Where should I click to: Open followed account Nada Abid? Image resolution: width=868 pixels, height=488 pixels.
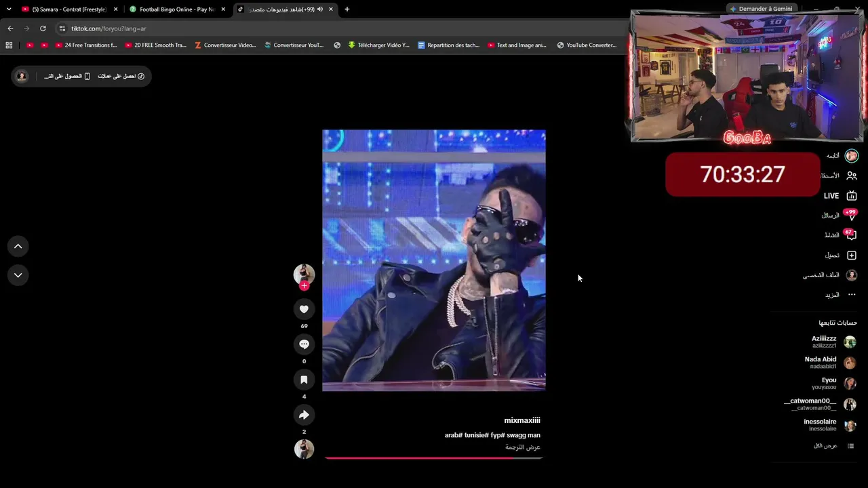coord(830,363)
